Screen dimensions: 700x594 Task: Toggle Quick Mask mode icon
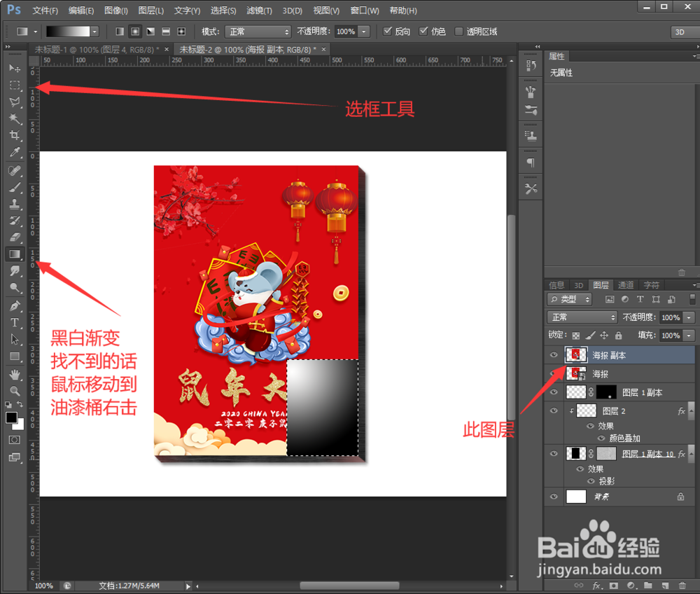[14, 440]
